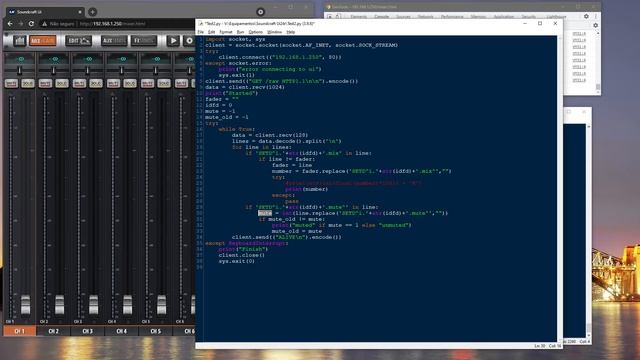Click the pan slider knob on channel 2
Screen dimensions: 640x360
click(53, 71)
